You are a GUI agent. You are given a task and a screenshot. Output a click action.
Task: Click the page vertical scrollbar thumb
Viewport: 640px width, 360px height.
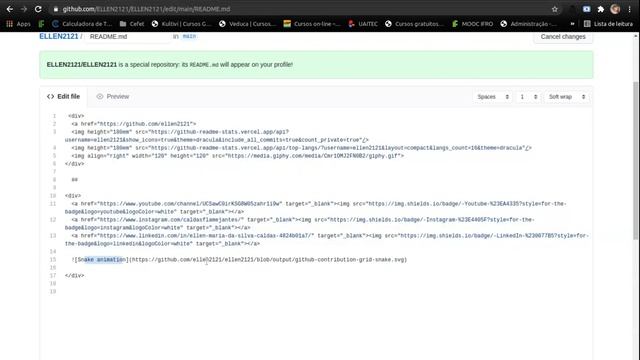coord(636,160)
